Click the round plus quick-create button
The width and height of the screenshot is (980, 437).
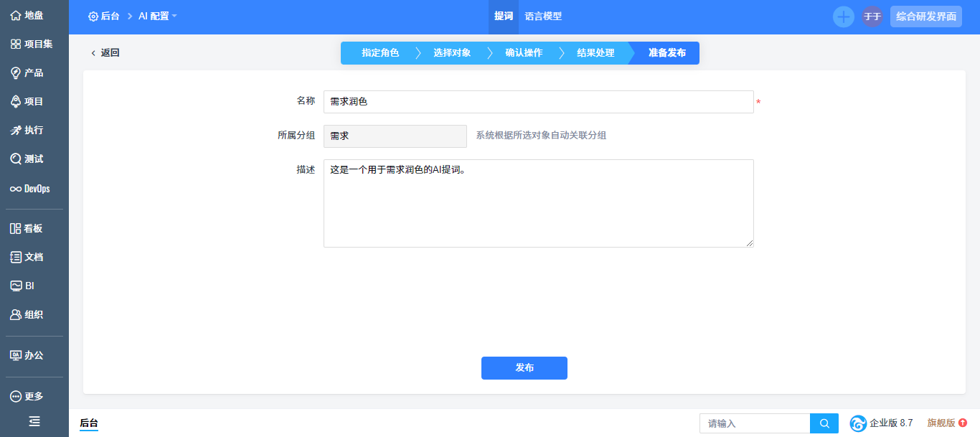coord(843,17)
